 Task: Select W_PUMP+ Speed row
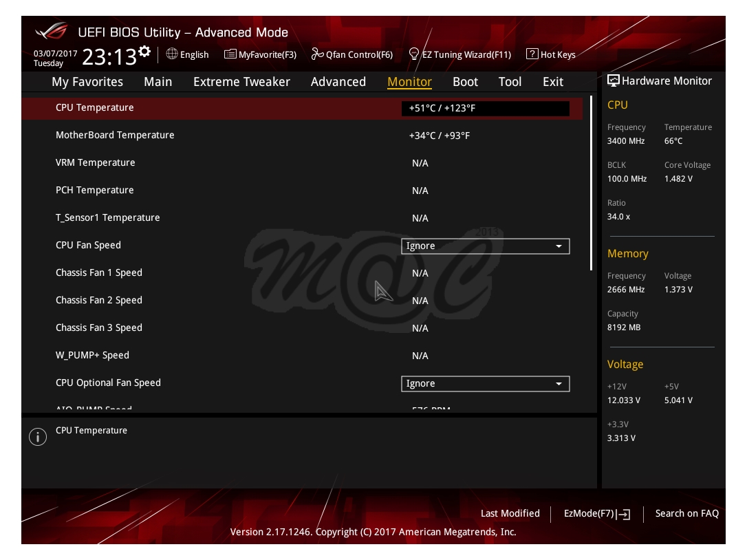click(x=302, y=356)
